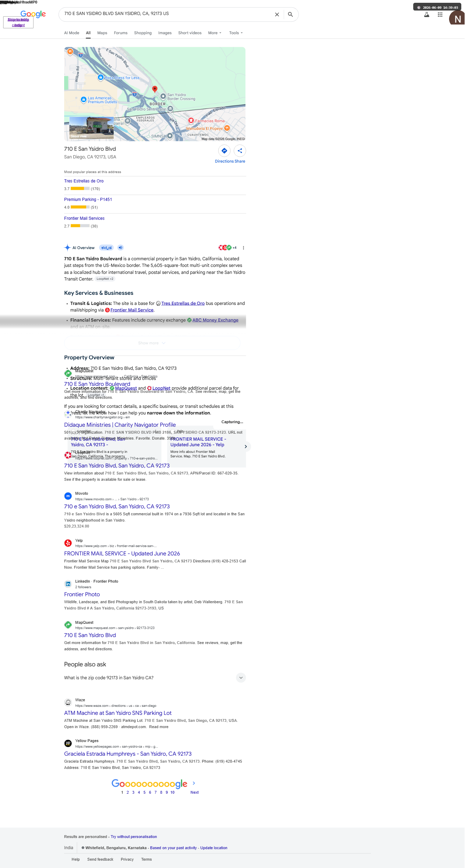Clear the search query with the X

pos(277,15)
